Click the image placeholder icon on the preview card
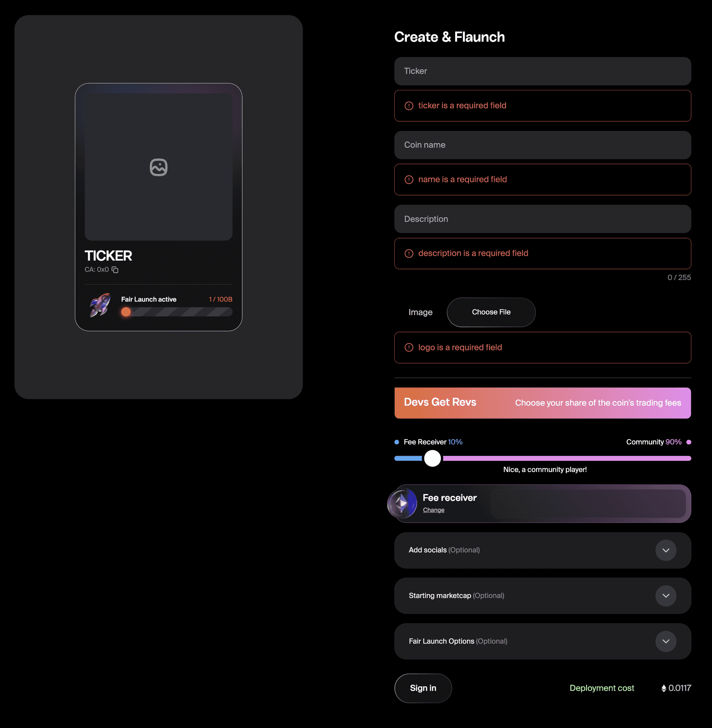Image resolution: width=712 pixels, height=728 pixels. pyautogui.click(x=158, y=167)
